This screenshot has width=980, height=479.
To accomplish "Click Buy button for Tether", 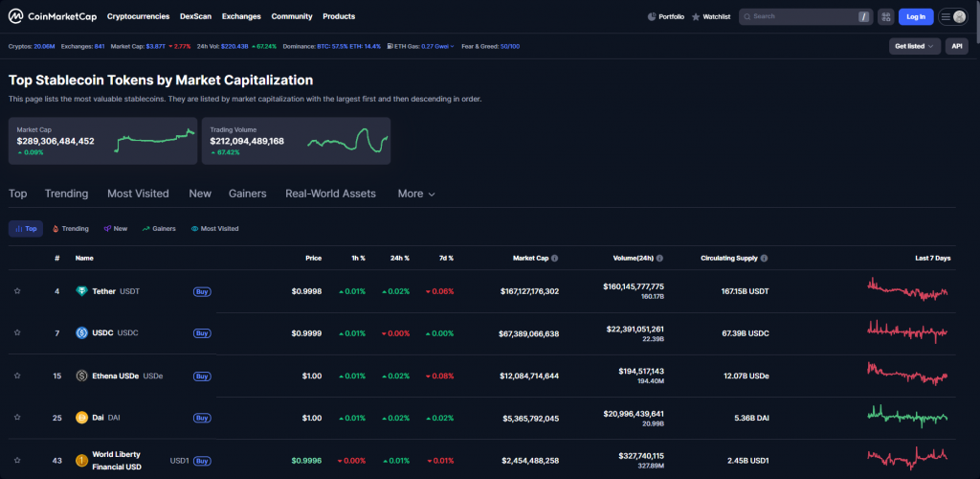I will point(202,291).
